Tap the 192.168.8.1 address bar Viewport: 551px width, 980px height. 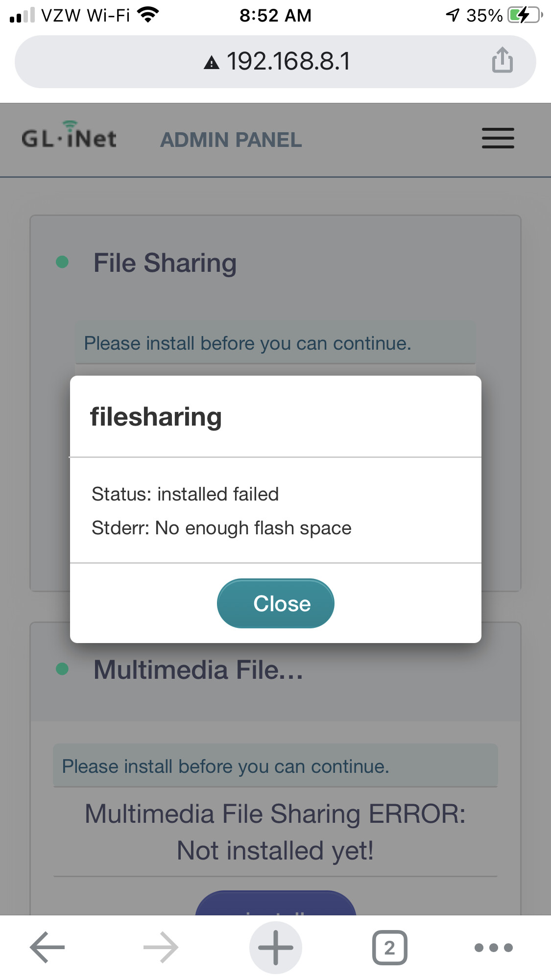pos(288,62)
